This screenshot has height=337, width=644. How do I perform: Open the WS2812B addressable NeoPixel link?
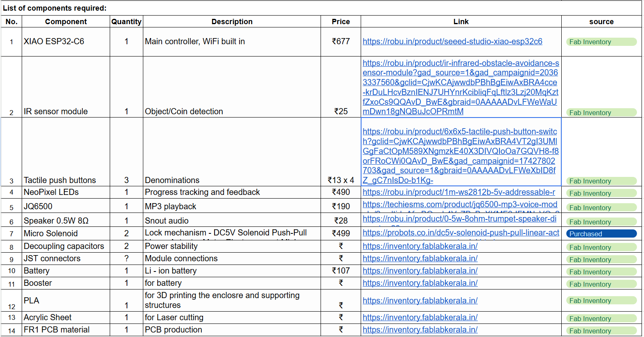coord(459,192)
